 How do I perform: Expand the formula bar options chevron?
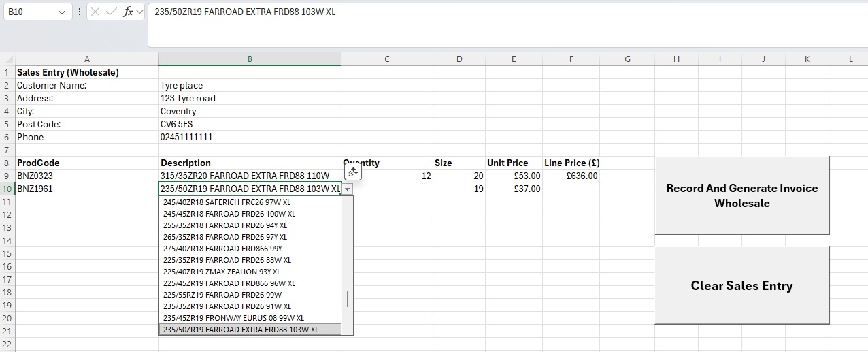pos(139,12)
